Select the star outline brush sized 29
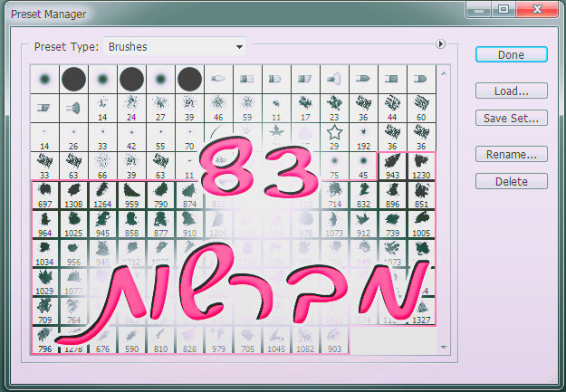The image size is (566, 392). point(334,138)
